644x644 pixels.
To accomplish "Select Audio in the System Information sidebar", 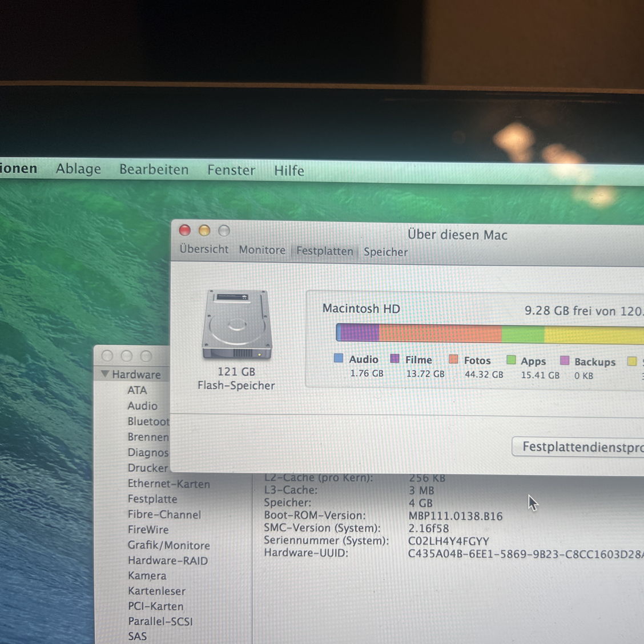I will [142, 405].
